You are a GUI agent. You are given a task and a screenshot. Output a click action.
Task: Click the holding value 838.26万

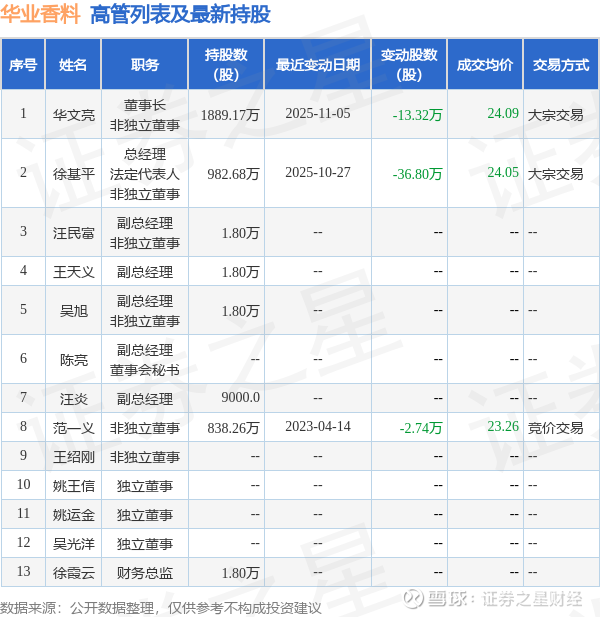tap(233, 428)
